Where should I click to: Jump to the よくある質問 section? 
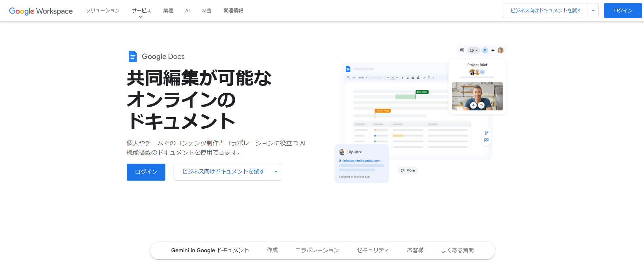[x=457, y=250]
